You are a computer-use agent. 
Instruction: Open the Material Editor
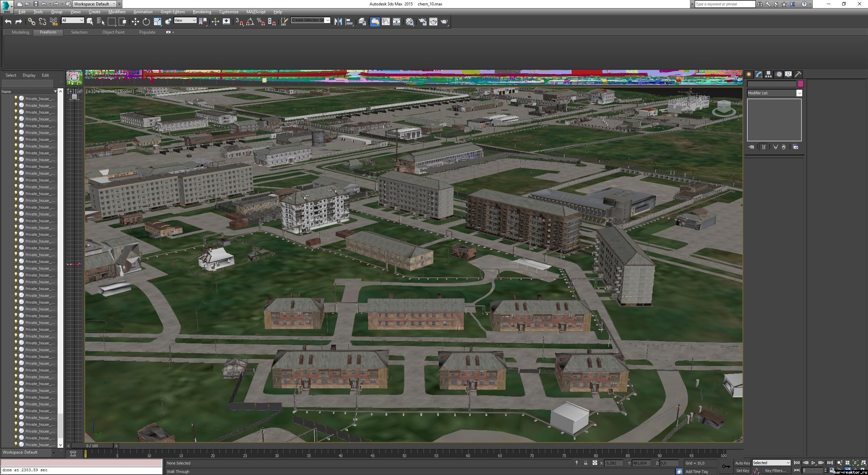click(x=410, y=22)
